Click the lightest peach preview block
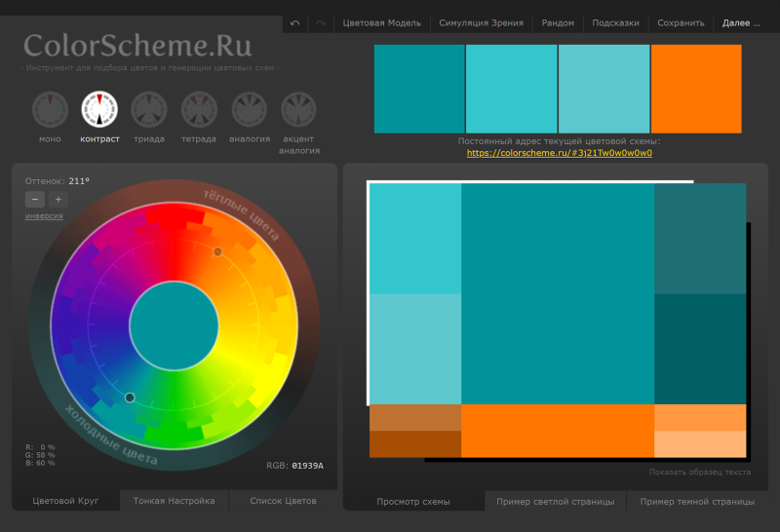 click(700, 444)
